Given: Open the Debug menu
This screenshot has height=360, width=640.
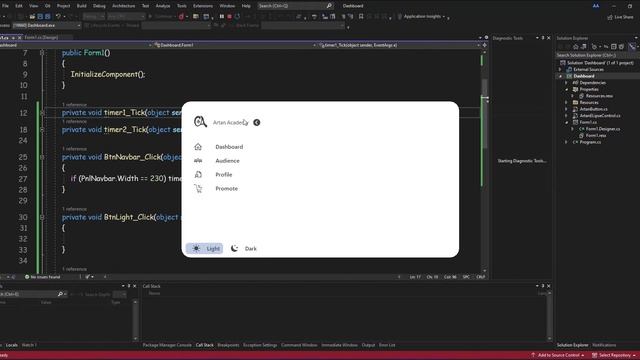Looking at the screenshot, I should [99, 6].
